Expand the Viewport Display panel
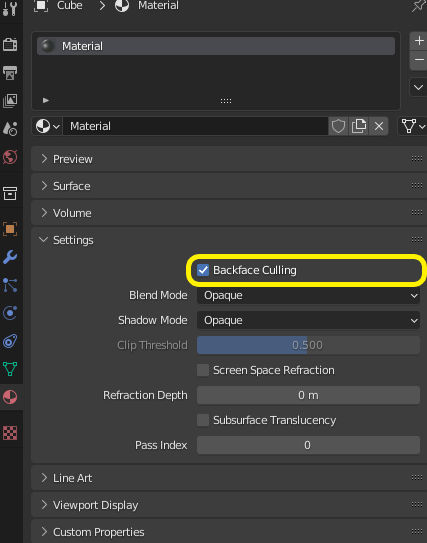427x543 pixels. (229, 505)
